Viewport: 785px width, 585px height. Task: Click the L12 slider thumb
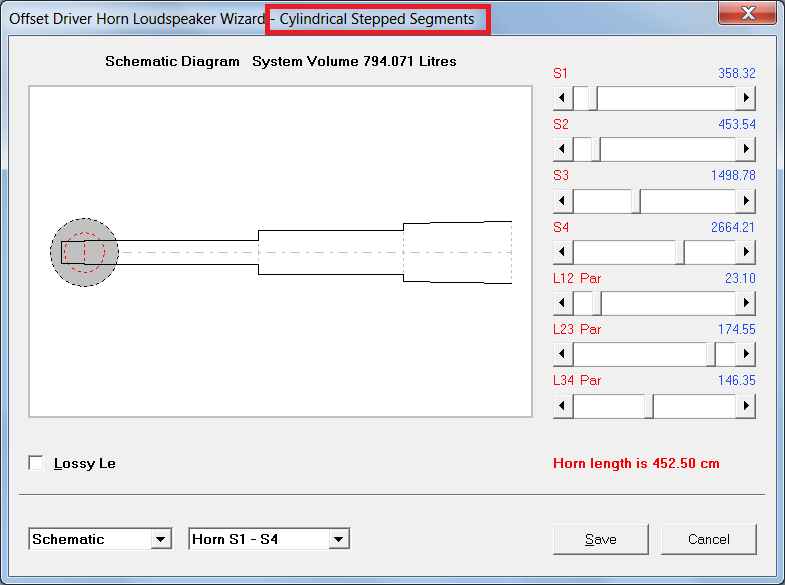597,302
